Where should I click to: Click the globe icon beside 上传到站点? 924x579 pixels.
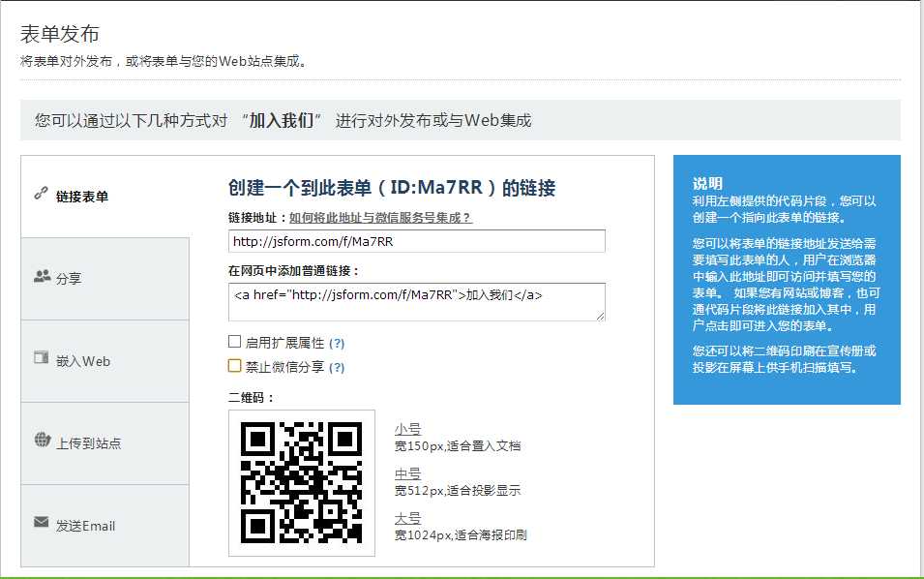coord(43,440)
